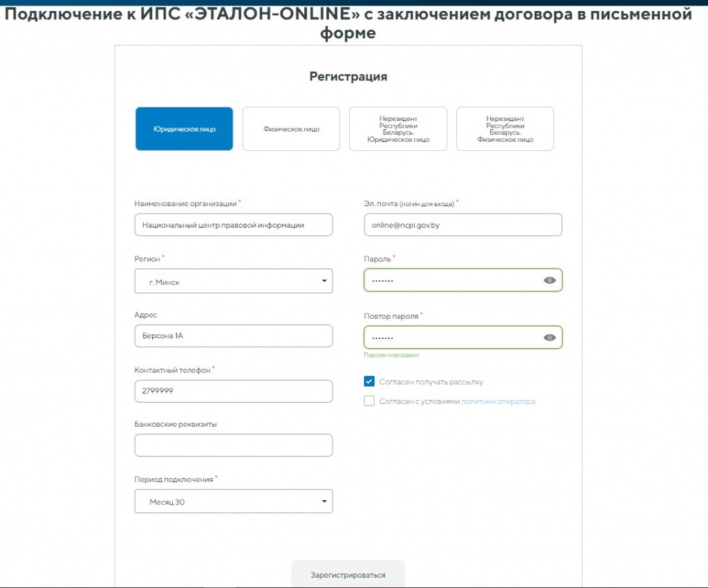Click the Пароль field label
The width and height of the screenshot is (708, 588).
click(x=378, y=259)
